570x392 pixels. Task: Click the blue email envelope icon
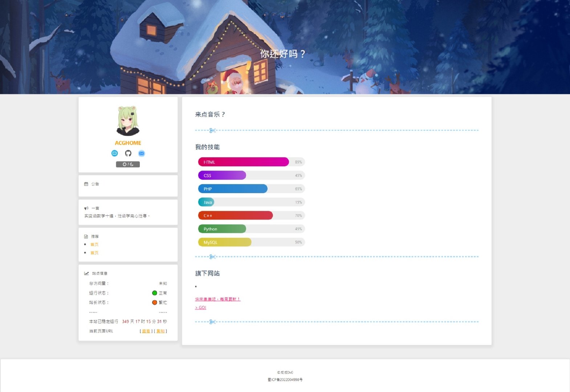tap(142, 153)
